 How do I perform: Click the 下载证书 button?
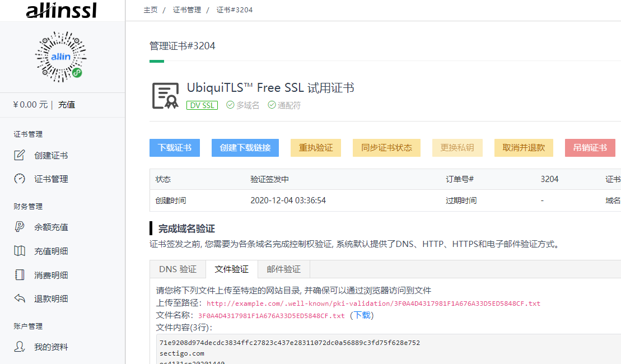point(175,148)
